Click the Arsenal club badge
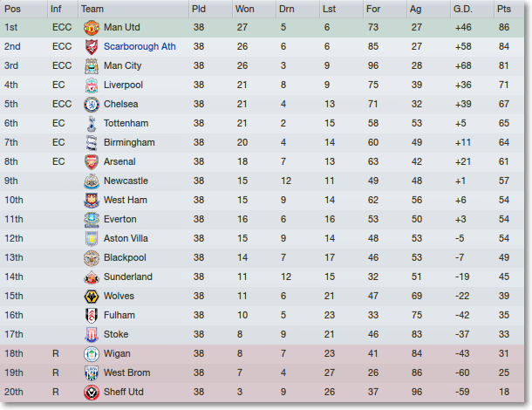Image resolution: width=532 pixels, height=410 pixels. pos(91,162)
